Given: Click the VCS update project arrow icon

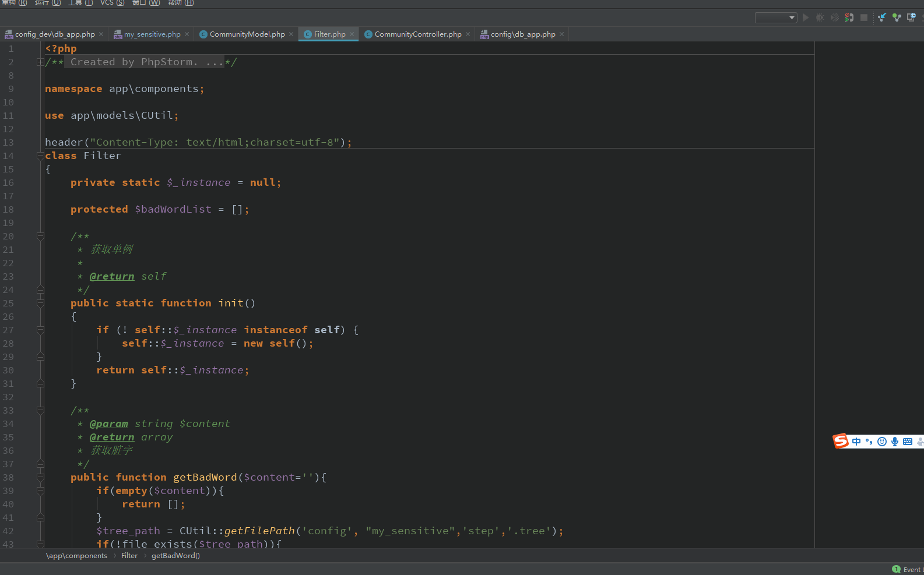Looking at the screenshot, I should (882, 17).
